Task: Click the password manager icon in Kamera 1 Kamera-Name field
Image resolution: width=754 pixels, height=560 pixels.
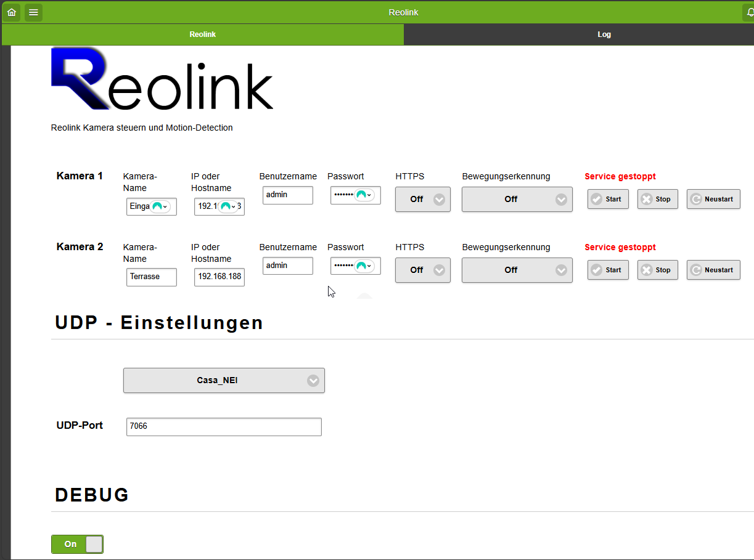Action: (x=160, y=206)
